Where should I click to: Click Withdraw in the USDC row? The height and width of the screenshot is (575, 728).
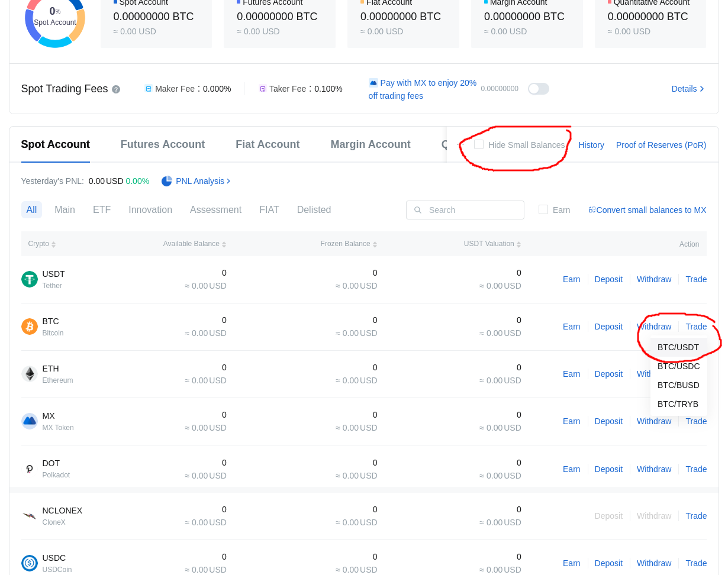pos(654,563)
